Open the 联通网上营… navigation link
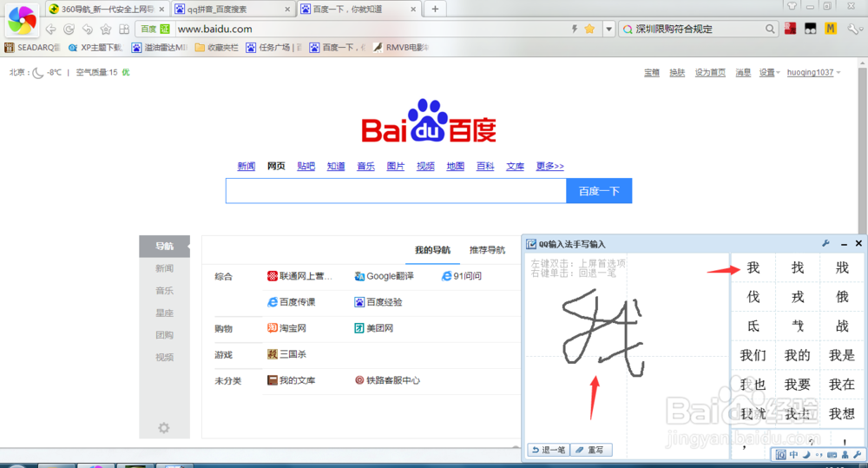 click(299, 276)
